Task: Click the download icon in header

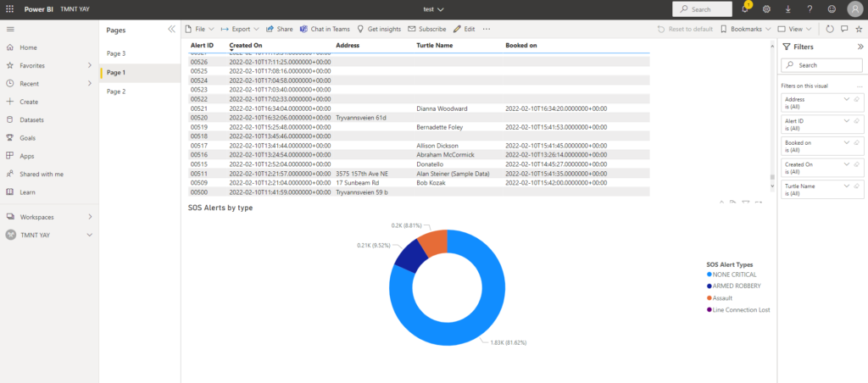Action: click(788, 9)
